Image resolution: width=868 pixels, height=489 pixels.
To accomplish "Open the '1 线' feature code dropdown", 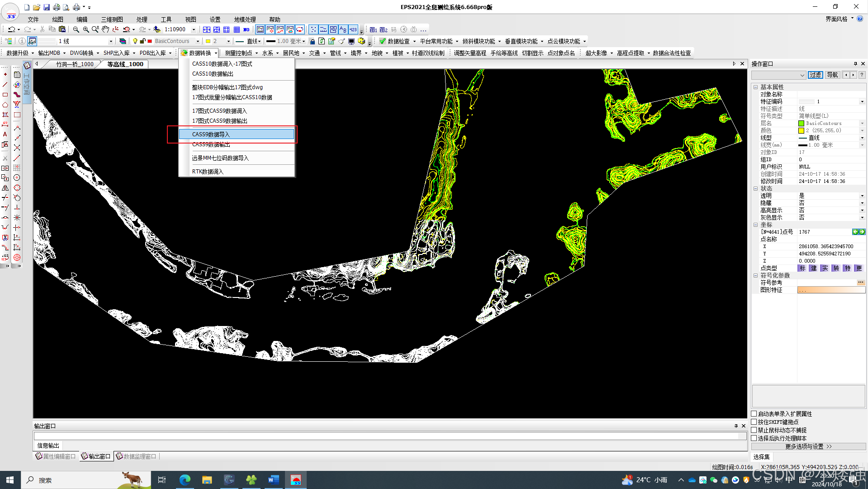I will coord(111,41).
